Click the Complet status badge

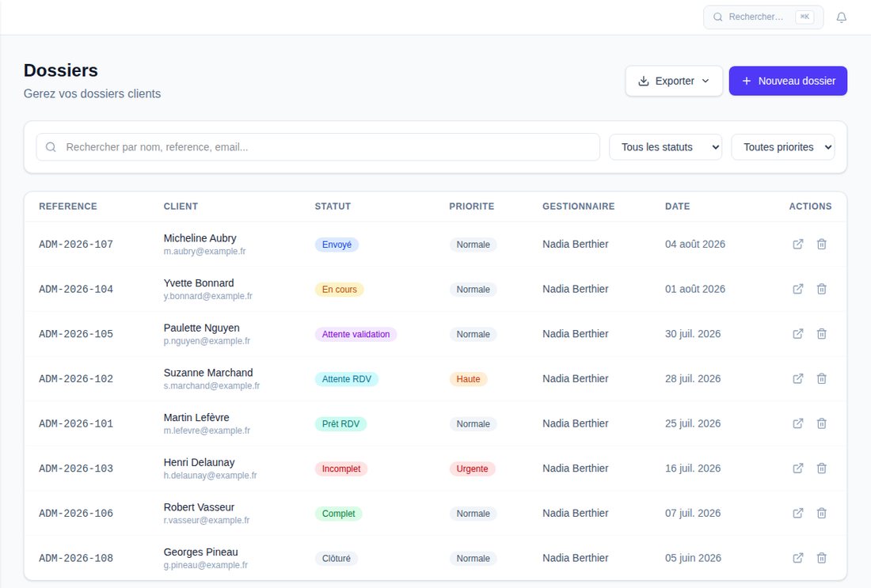(x=338, y=514)
